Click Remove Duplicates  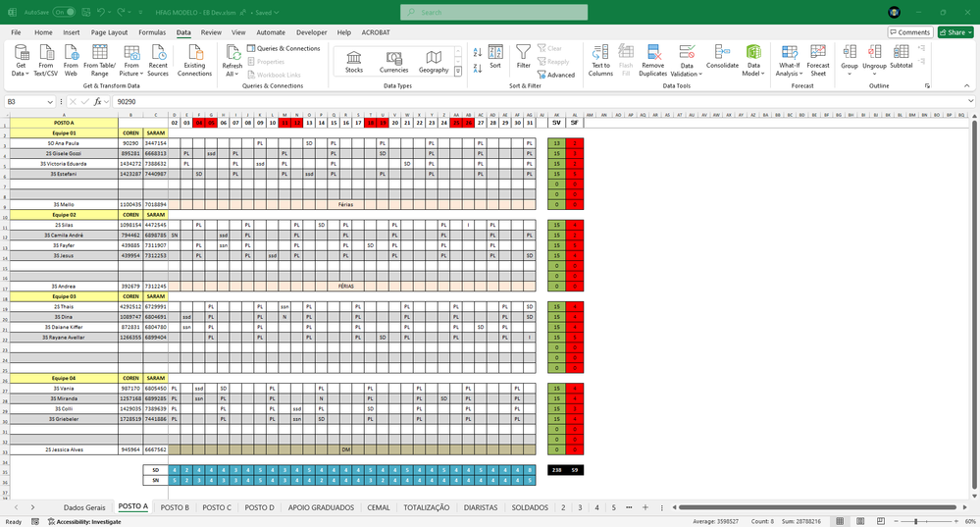point(652,61)
